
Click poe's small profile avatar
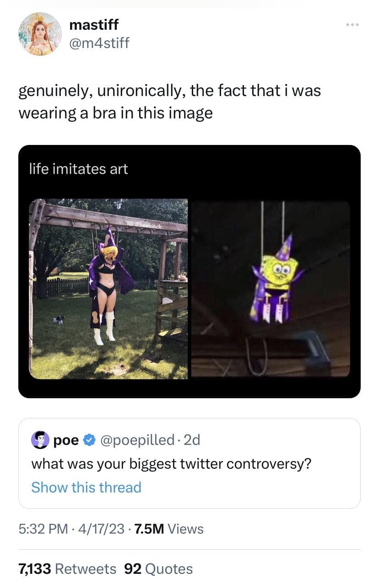(40, 440)
